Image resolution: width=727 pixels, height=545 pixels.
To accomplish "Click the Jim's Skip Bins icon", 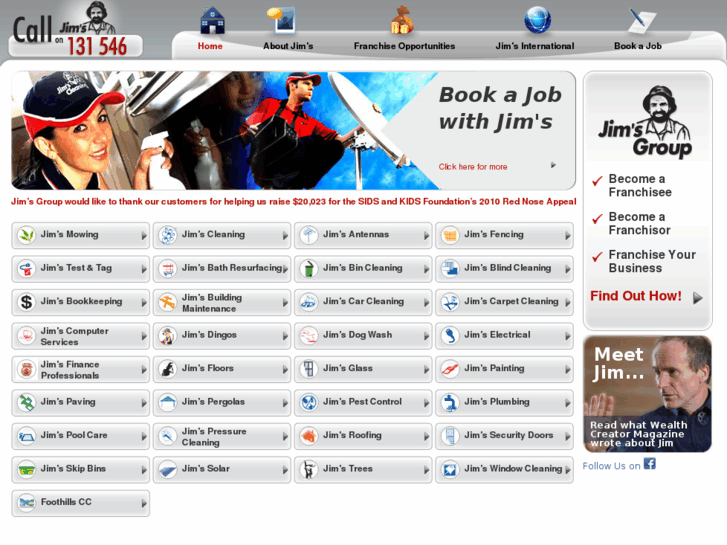I will [x=27, y=469].
